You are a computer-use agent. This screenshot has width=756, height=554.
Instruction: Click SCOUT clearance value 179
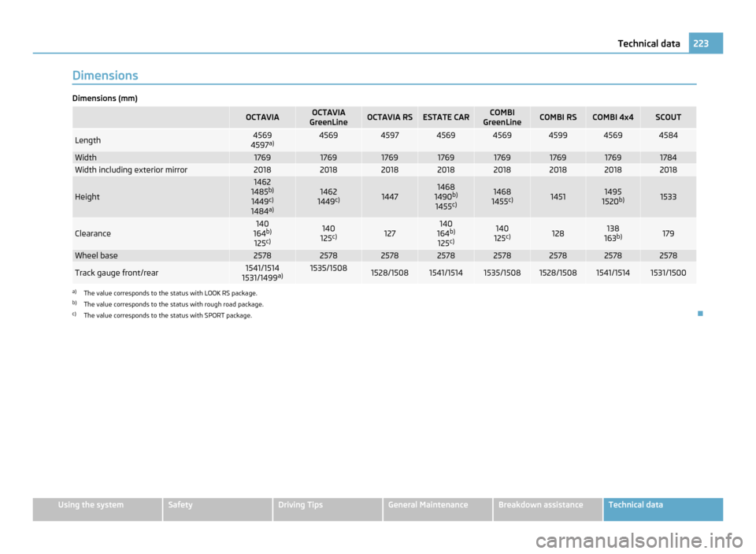[669, 233]
